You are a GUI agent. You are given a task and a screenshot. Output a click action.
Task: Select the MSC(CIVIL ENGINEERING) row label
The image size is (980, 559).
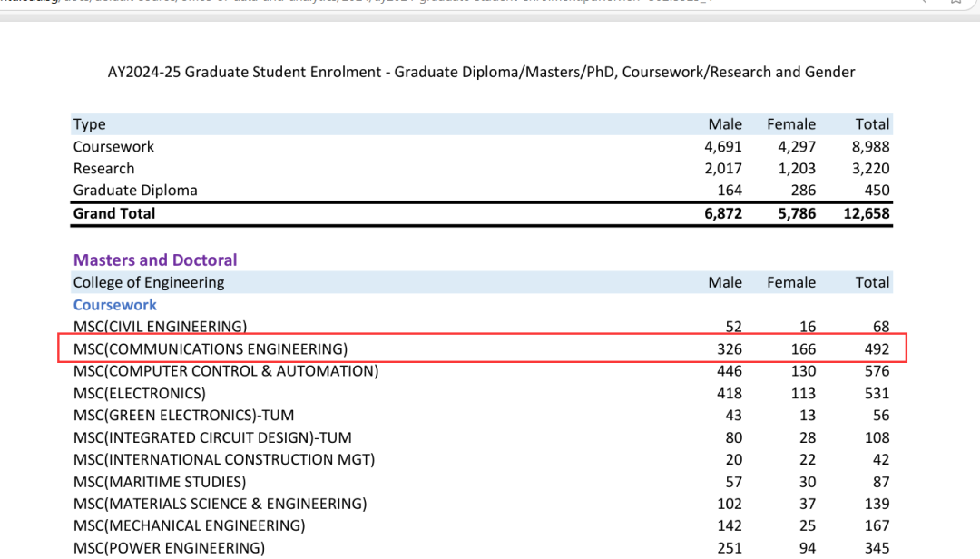[x=160, y=327]
